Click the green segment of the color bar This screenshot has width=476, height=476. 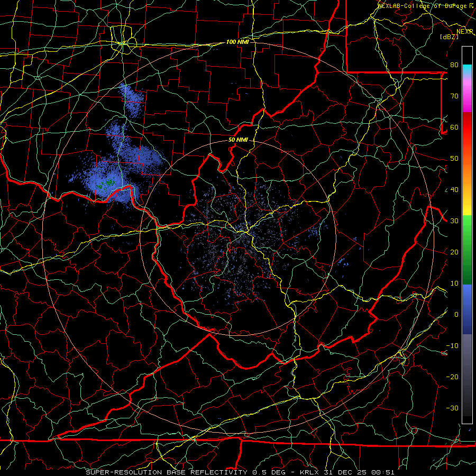467,250
